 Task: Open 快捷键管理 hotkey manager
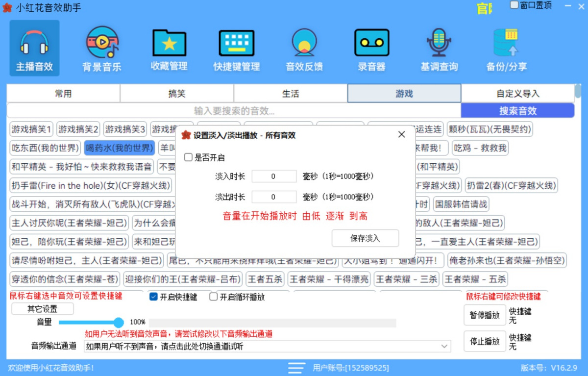[x=236, y=48]
